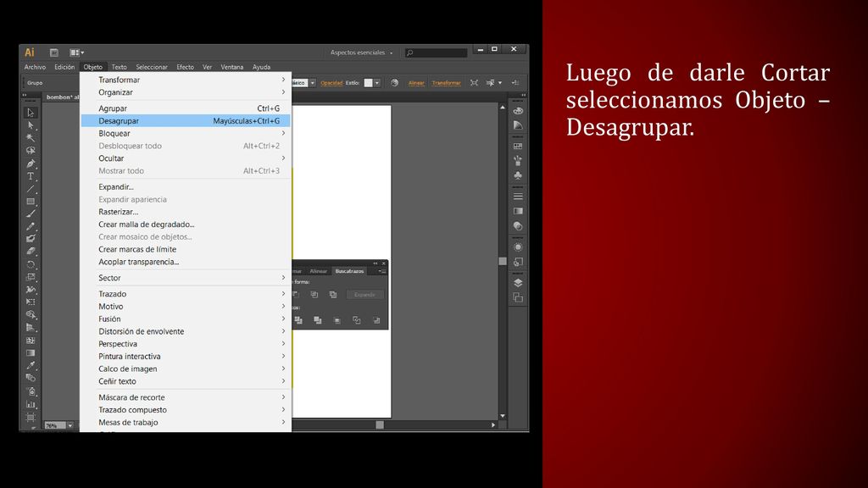Choose Expandir... menu entry
Screen dimensions: 868x488
186,187
